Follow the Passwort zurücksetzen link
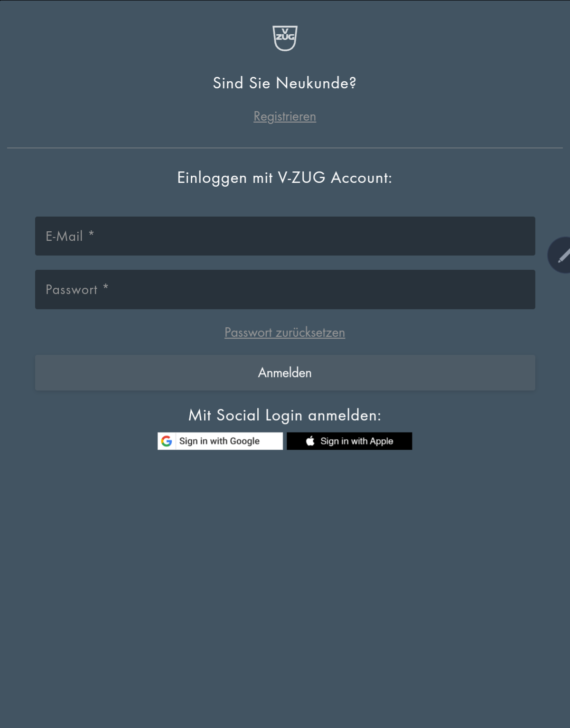 click(x=285, y=332)
